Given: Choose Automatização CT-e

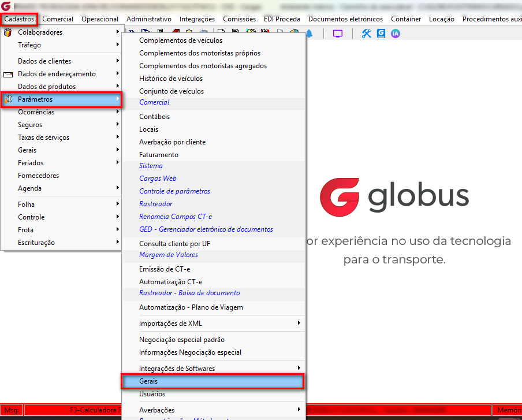Looking at the screenshot, I should pos(214,282).
